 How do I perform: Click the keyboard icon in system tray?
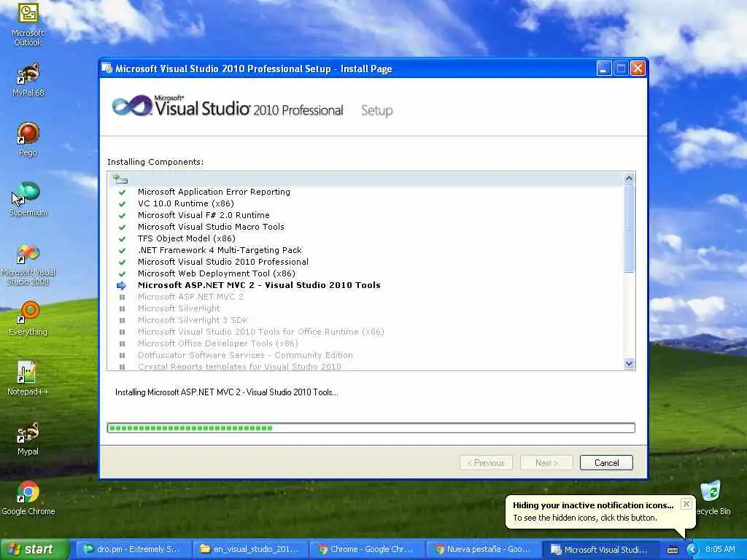[672, 550]
